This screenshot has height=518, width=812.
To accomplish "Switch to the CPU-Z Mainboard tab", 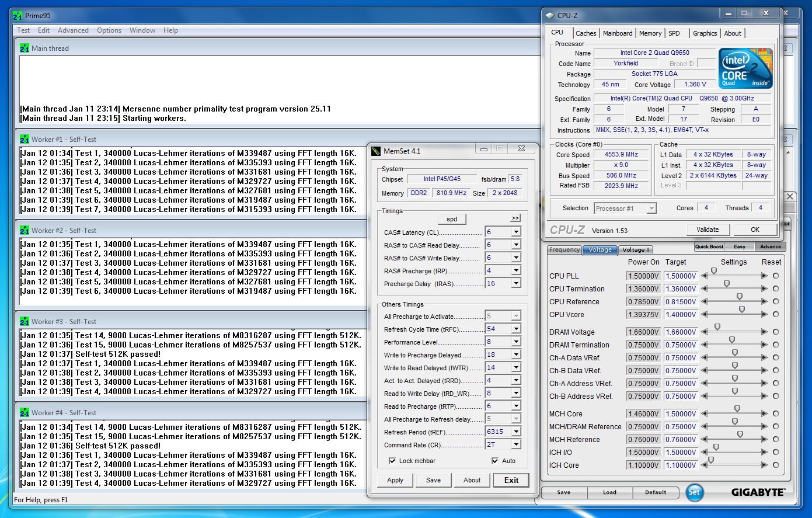I will [x=618, y=33].
